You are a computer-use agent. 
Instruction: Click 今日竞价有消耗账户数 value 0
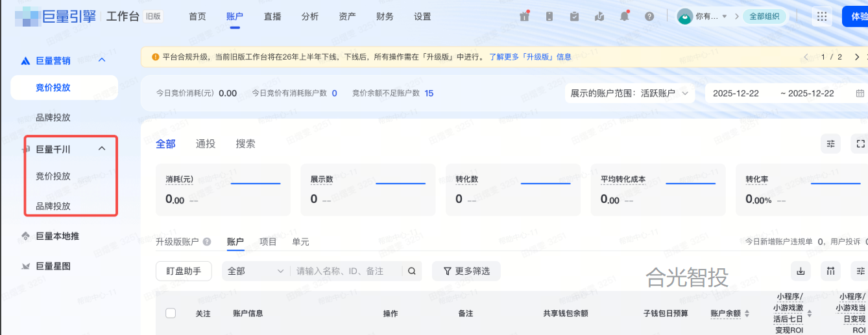click(x=335, y=93)
